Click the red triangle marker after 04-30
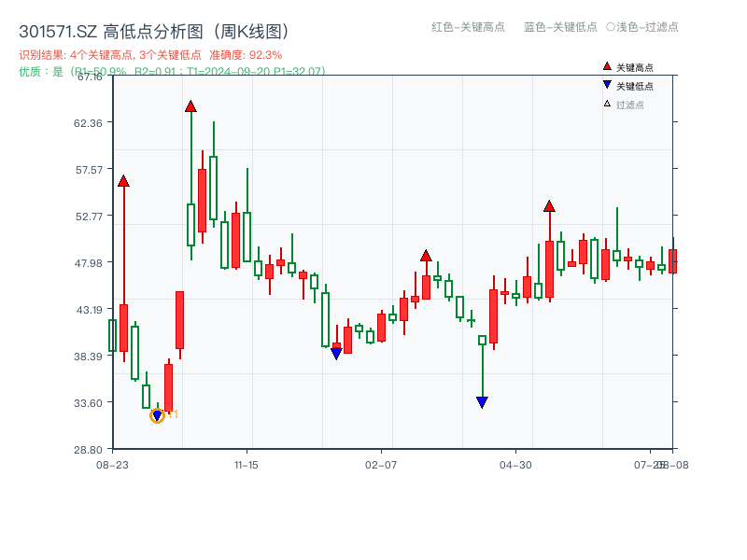The width and height of the screenshot is (747, 560). coord(549,206)
